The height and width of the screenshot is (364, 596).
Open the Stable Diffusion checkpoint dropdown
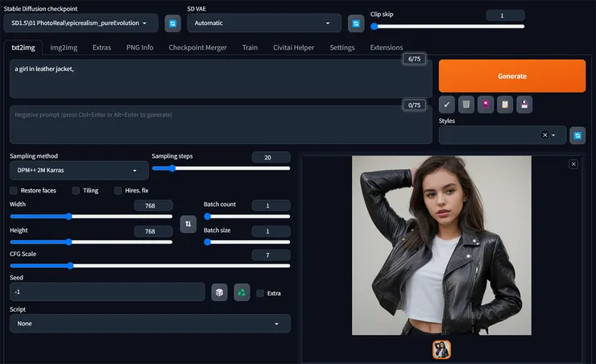point(81,23)
